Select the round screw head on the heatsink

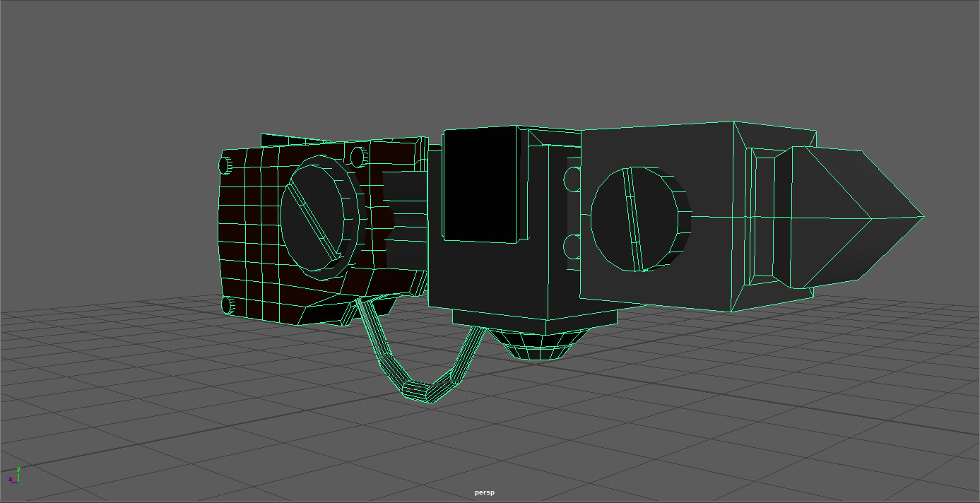(639, 219)
